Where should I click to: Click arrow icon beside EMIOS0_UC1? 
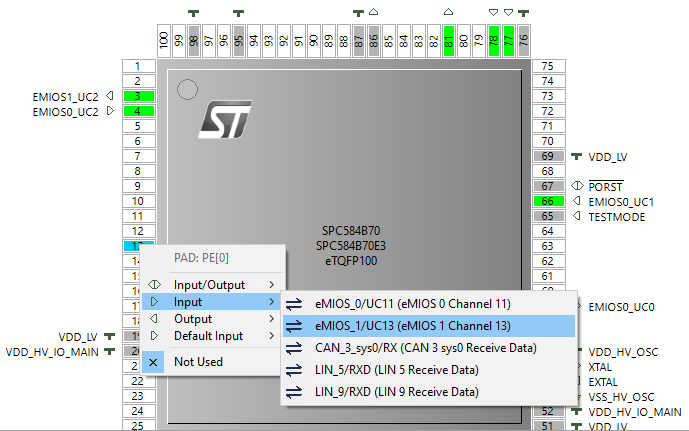point(577,201)
